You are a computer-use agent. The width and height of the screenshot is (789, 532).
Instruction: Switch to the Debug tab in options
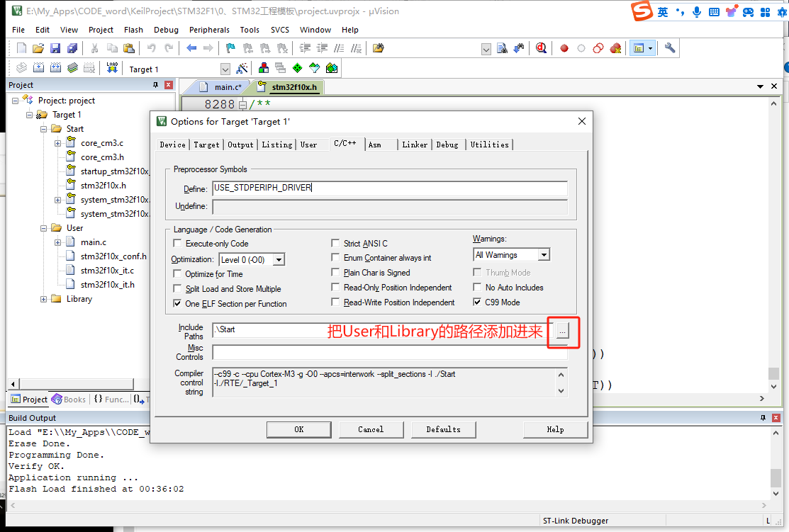coord(447,145)
